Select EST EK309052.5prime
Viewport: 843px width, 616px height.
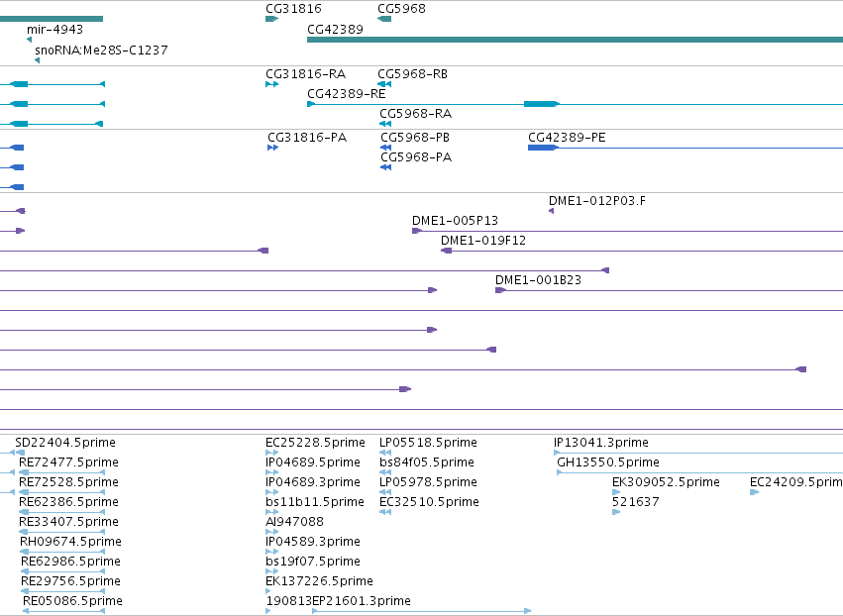pyautogui.click(x=666, y=482)
